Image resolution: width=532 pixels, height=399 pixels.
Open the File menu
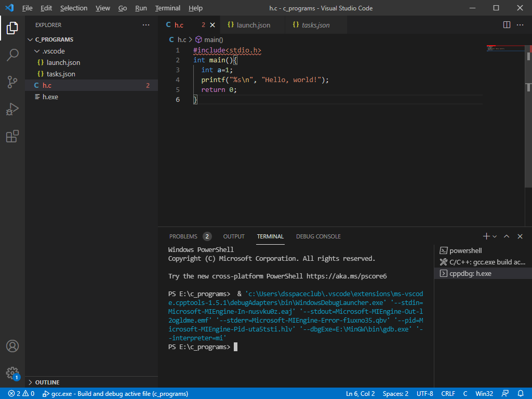click(27, 8)
